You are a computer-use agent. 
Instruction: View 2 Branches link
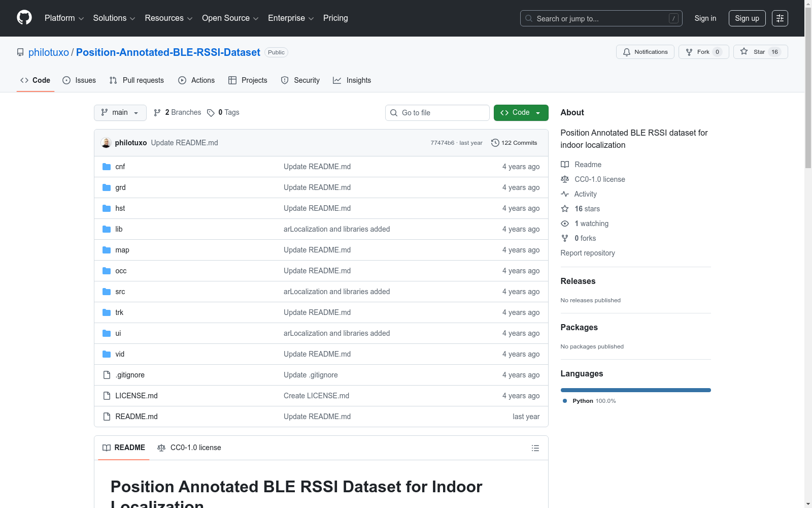pos(177,113)
